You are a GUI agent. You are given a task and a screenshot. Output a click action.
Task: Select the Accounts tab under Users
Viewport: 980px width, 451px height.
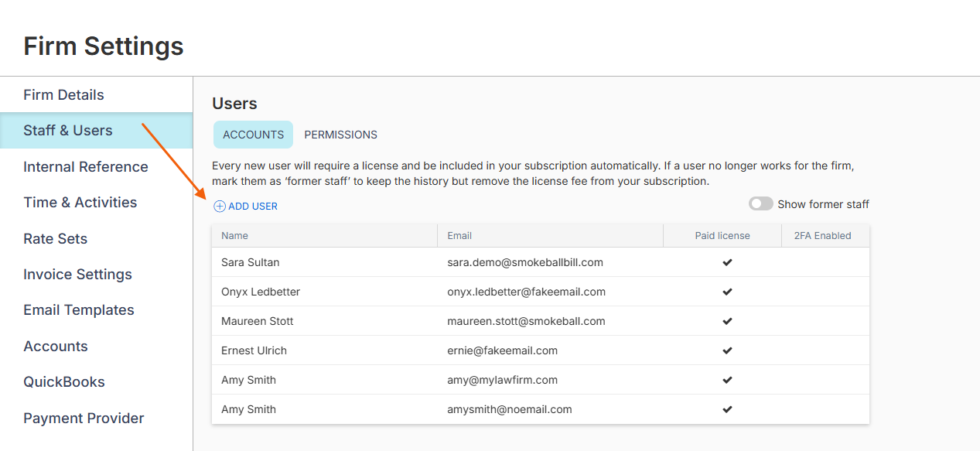254,135
